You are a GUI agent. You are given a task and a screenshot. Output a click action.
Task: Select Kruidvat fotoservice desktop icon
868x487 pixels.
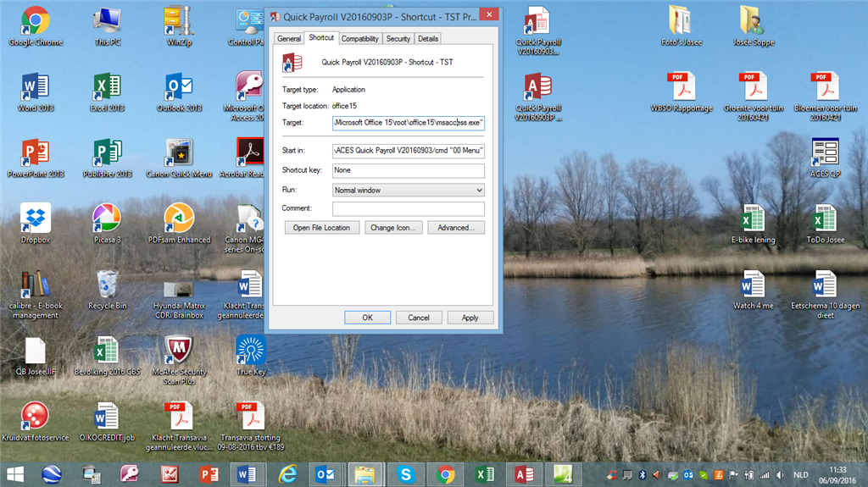coord(36,422)
